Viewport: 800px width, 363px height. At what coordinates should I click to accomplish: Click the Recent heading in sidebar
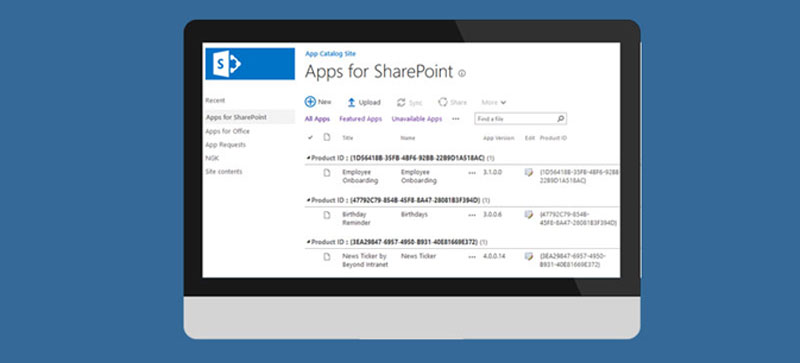[x=215, y=101]
